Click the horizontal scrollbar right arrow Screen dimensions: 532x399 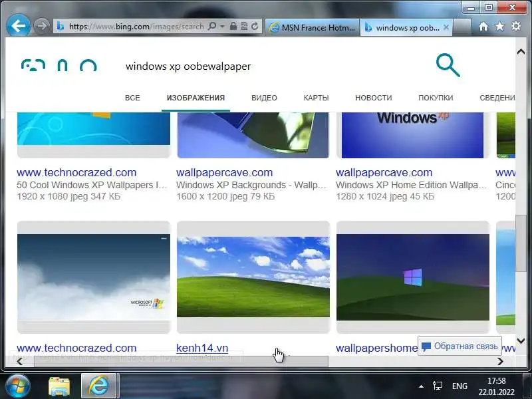pyautogui.click(x=500, y=362)
